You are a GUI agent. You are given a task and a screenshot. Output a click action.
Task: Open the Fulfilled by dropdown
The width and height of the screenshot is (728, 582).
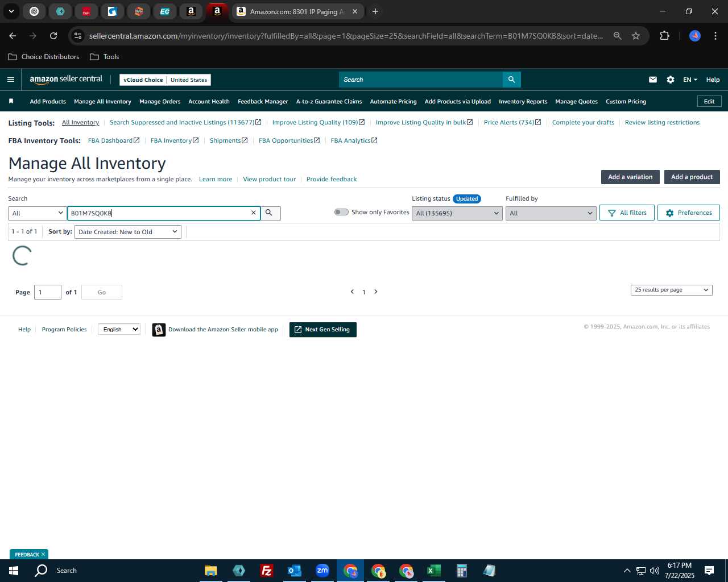point(551,213)
